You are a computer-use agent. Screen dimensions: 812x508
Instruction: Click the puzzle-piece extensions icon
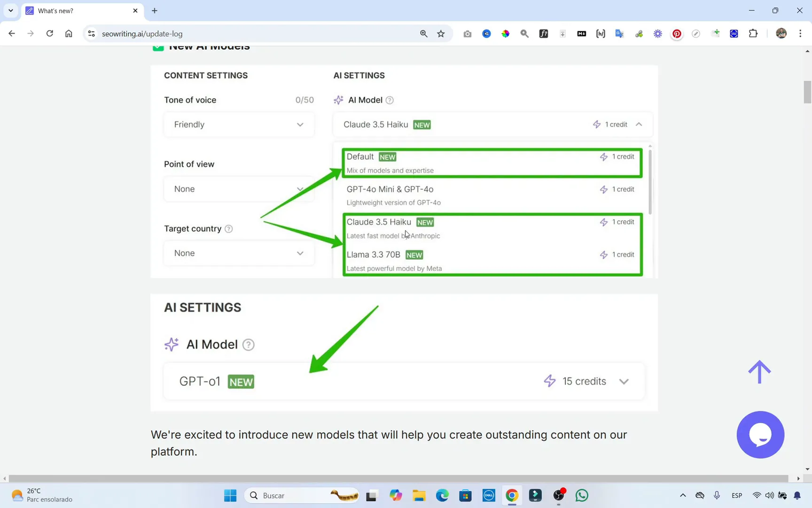coord(753,34)
